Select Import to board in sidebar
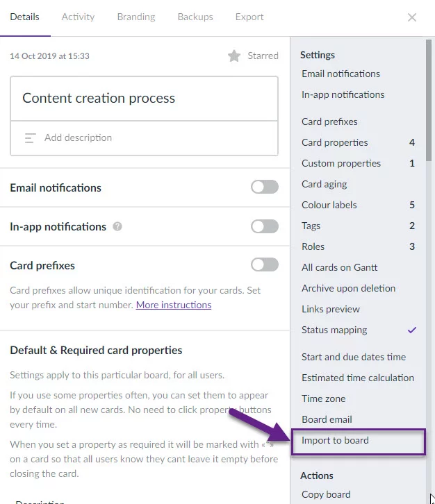Screen dimensions: 435x504 point(359,441)
